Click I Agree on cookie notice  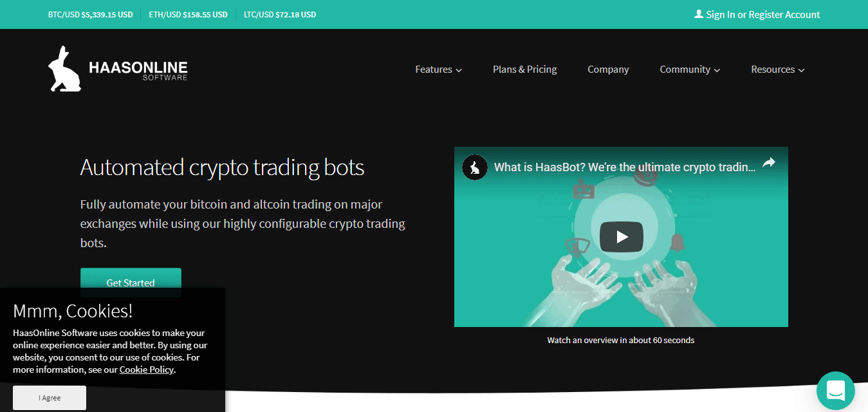tap(50, 398)
